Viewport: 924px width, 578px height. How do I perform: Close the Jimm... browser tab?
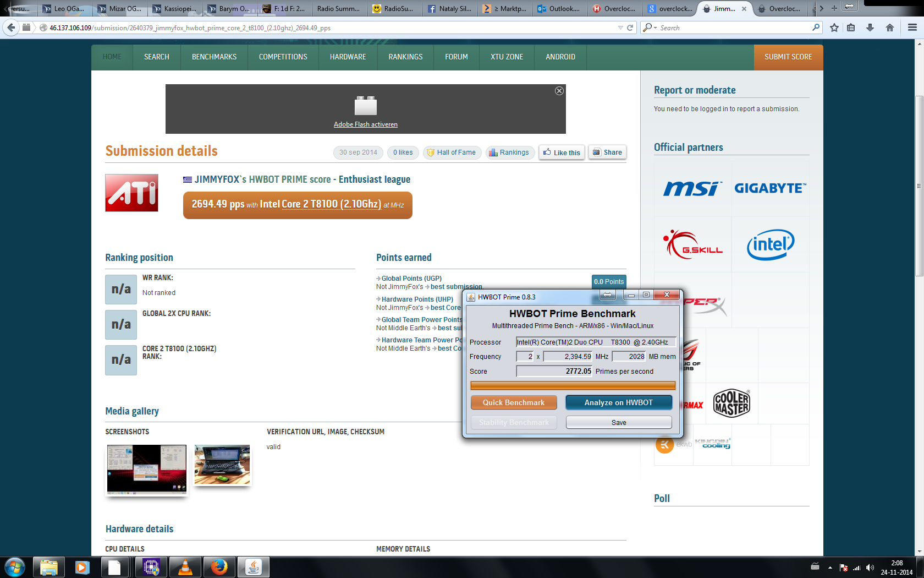click(744, 9)
